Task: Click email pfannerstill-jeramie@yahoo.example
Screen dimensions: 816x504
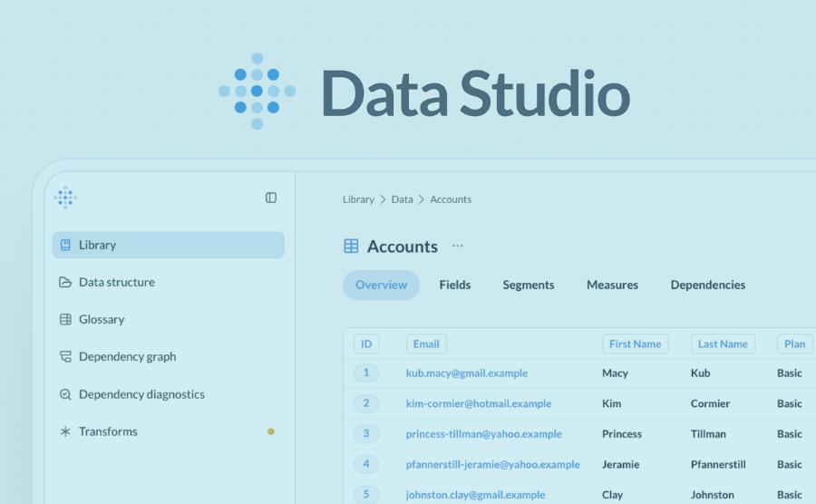Action: click(x=493, y=464)
